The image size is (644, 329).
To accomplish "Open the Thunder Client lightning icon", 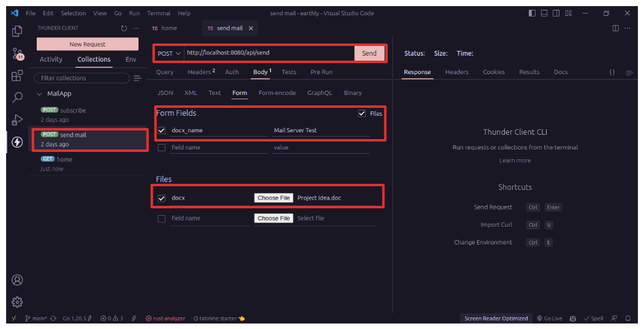I will point(17,142).
